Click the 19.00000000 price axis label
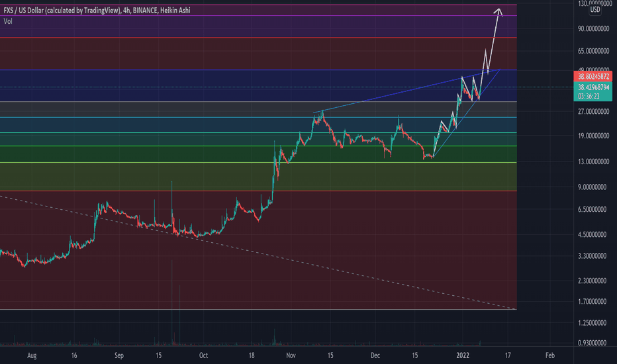617x364 pixels. (x=593, y=136)
